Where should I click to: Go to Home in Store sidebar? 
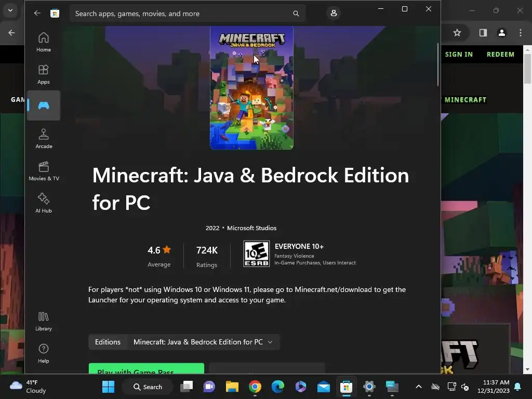click(x=44, y=42)
